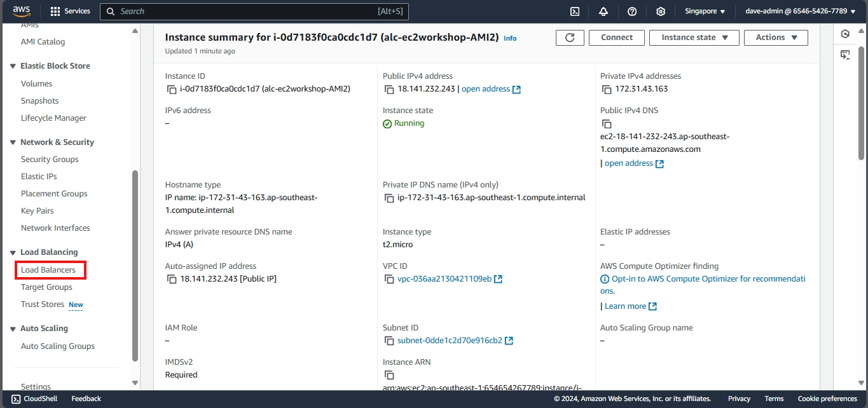Screen dimensions: 868x408
Task: Open the help question mark menu
Action: [x=631, y=11]
